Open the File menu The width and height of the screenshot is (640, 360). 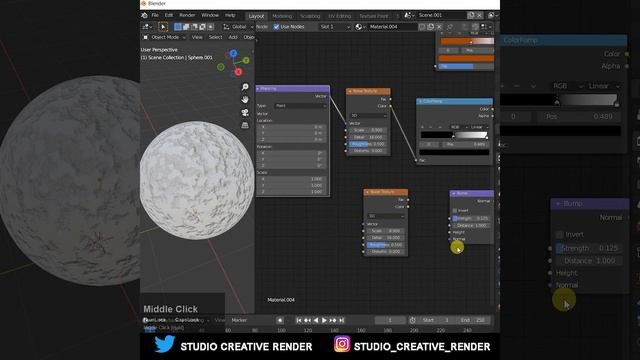[155, 16]
